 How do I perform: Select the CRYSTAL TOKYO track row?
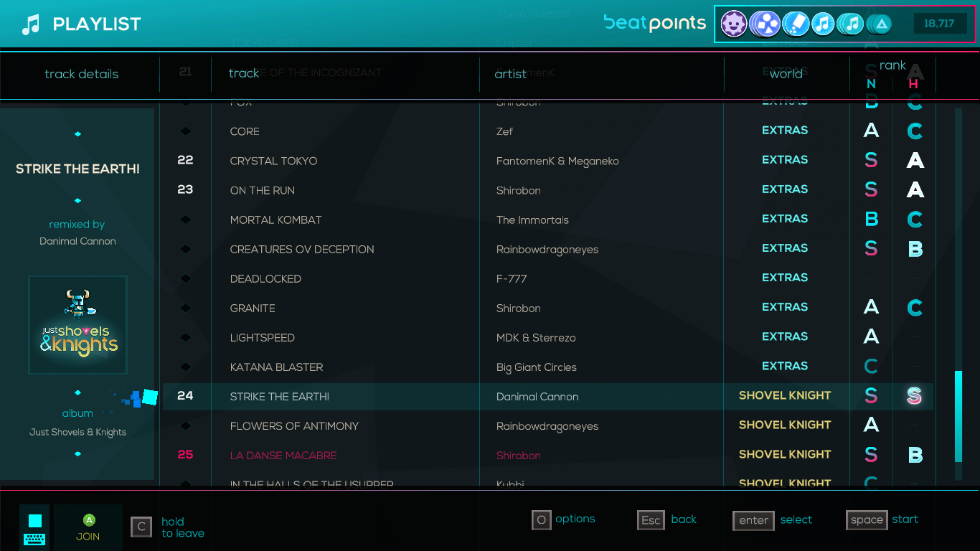[x=548, y=161]
